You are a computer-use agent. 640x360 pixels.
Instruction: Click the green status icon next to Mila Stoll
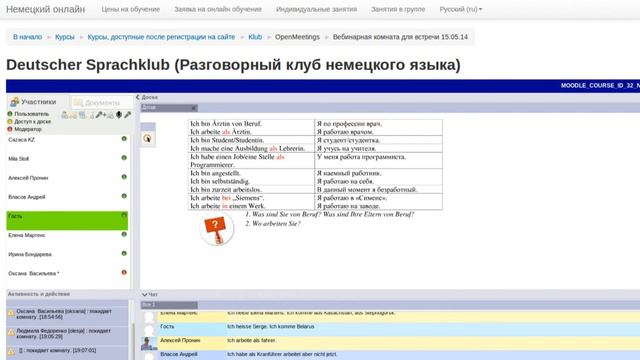124,158
